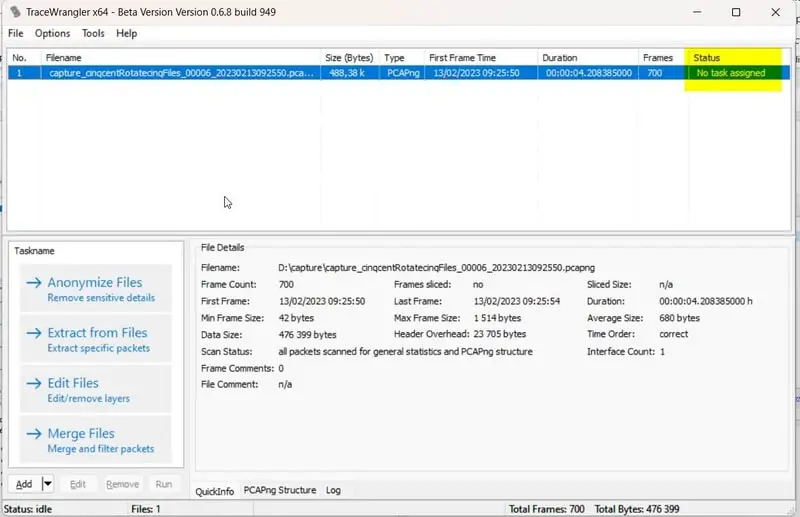This screenshot has width=800, height=517.
Task: Click the Run task button
Action: [163, 484]
